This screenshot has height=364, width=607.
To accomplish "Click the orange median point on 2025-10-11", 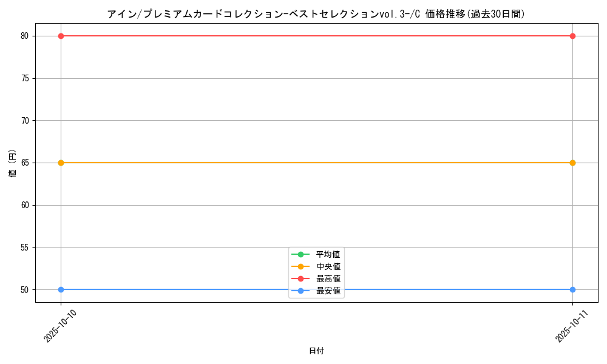I will click(572, 163).
